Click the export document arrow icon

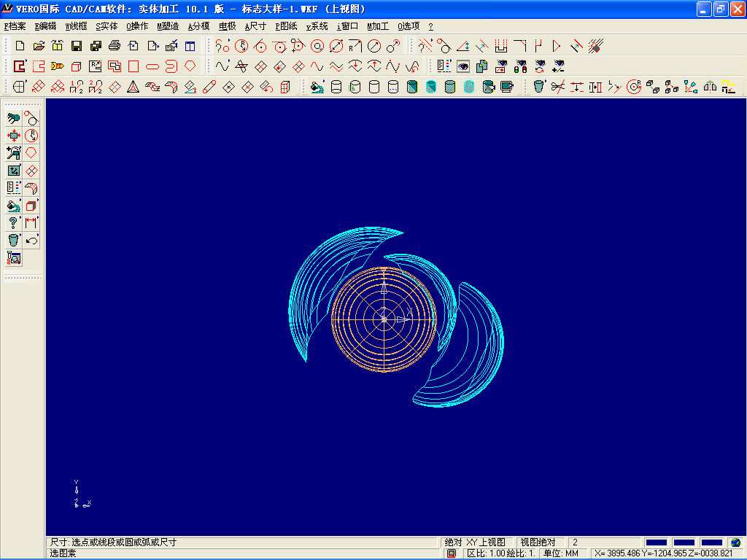[x=152, y=46]
